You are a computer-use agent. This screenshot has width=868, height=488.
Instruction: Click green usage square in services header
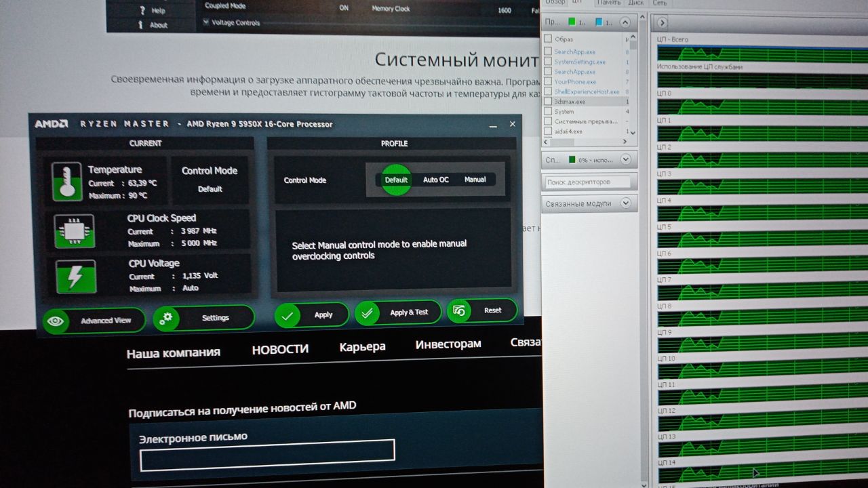point(572,160)
